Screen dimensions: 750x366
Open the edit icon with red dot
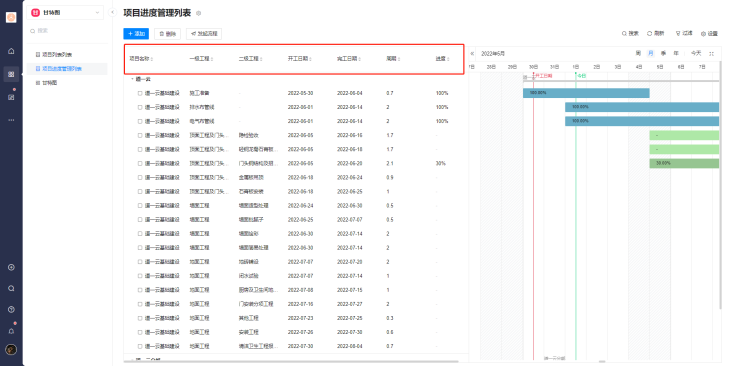[x=11, y=97]
